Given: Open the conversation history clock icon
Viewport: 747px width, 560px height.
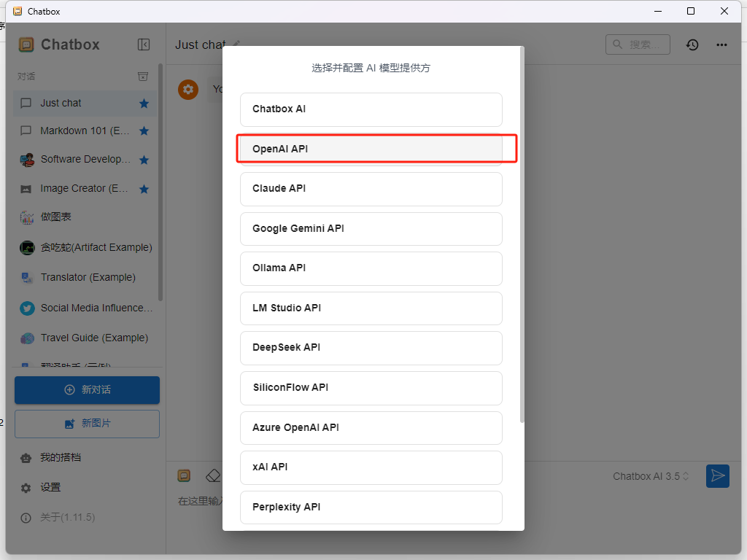Looking at the screenshot, I should pos(692,44).
